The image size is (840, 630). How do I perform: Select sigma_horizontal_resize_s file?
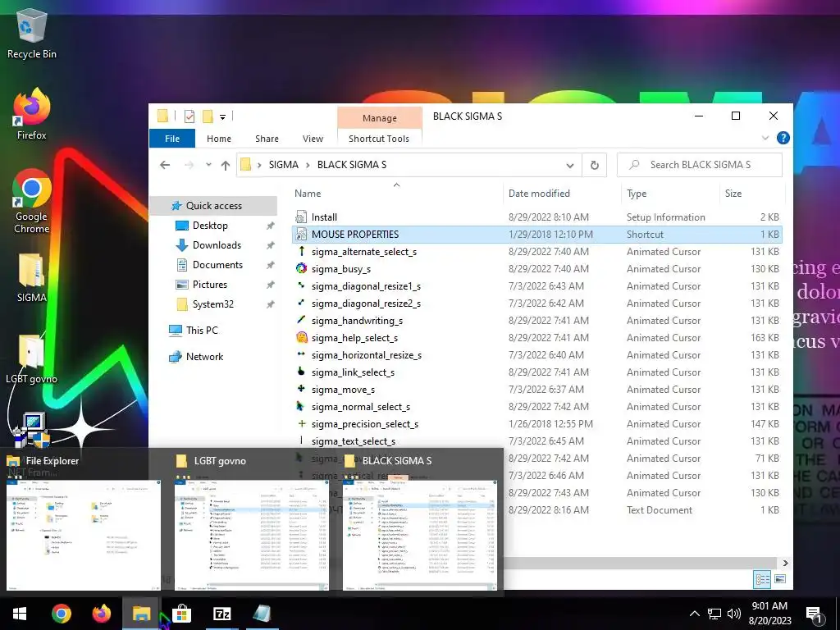pyautogui.click(x=536, y=354)
